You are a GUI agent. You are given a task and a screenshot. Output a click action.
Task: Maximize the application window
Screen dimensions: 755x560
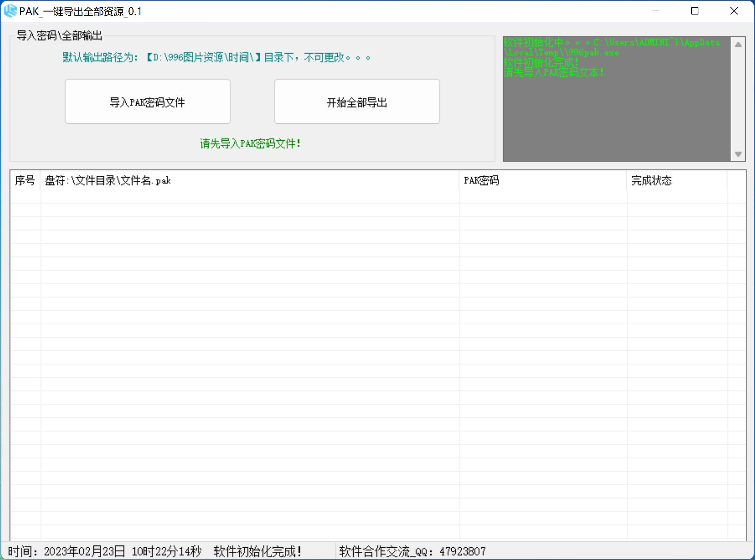[x=694, y=11]
